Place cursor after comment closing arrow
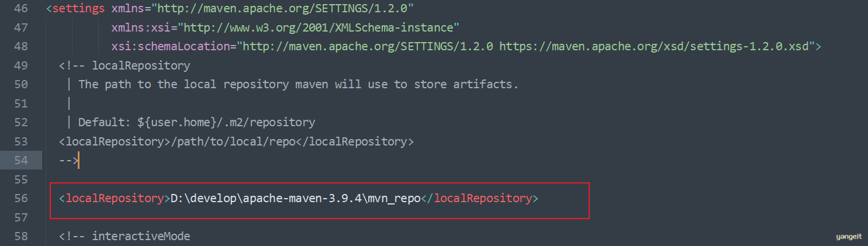Image resolution: width=868 pixels, height=246 pixels. 78,160
